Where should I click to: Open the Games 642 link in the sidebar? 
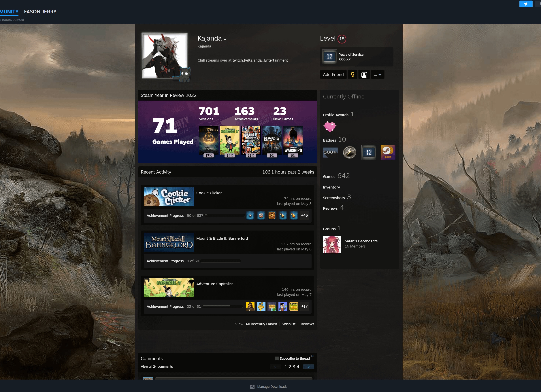pos(336,176)
